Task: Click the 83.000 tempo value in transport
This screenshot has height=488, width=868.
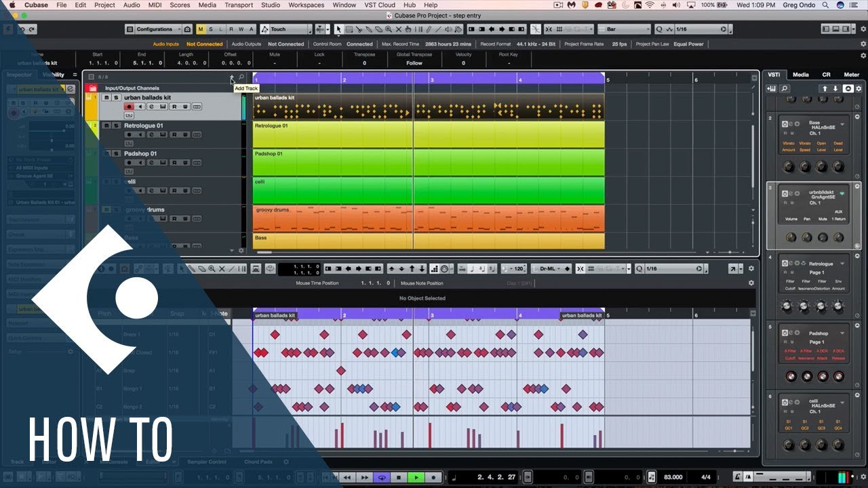Action: [x=673, y=478]
